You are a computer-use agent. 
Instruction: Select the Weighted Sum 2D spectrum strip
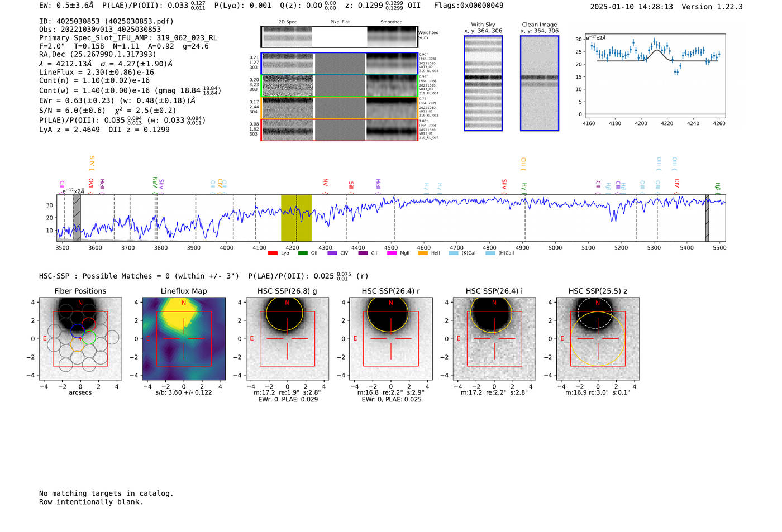point(340,37)
